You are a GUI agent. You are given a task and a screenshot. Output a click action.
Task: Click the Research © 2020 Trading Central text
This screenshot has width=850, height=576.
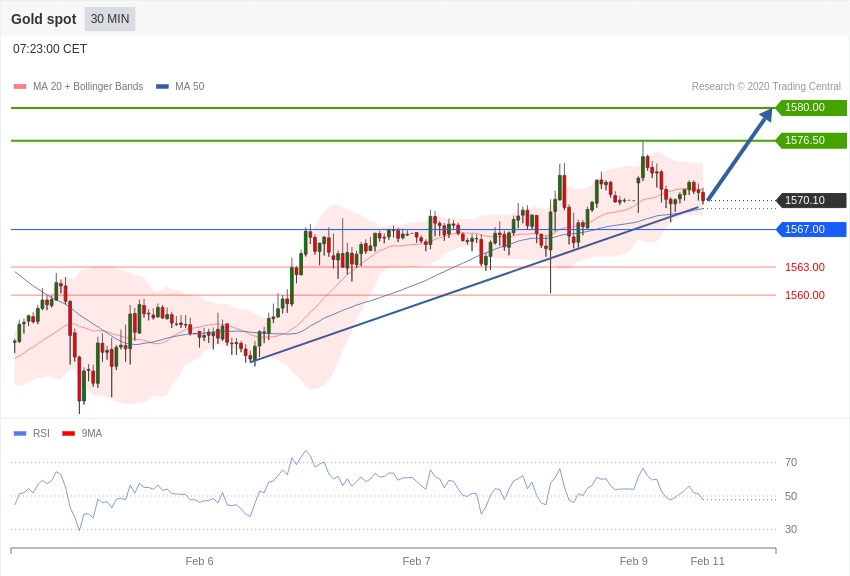click(766, 87)
